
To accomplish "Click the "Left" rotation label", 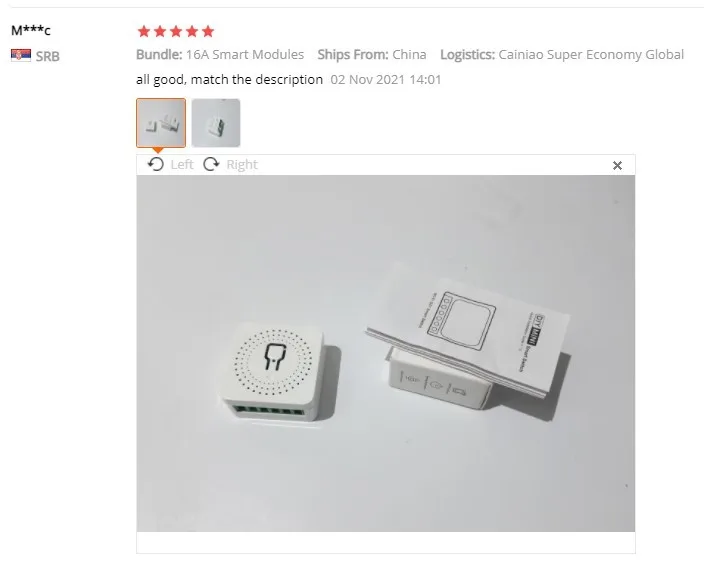I will coord(182,164).
